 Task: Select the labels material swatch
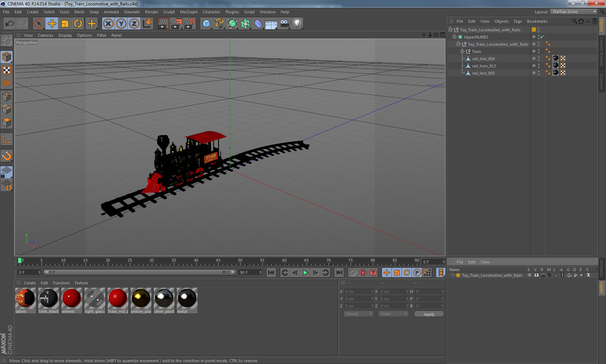25,300
